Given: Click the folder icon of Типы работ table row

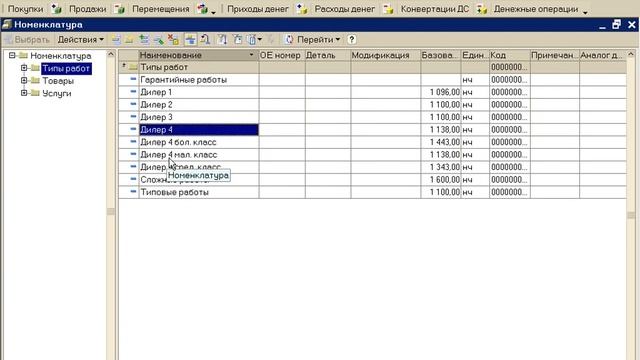Looking at the screenshot, I should [133, 67].
